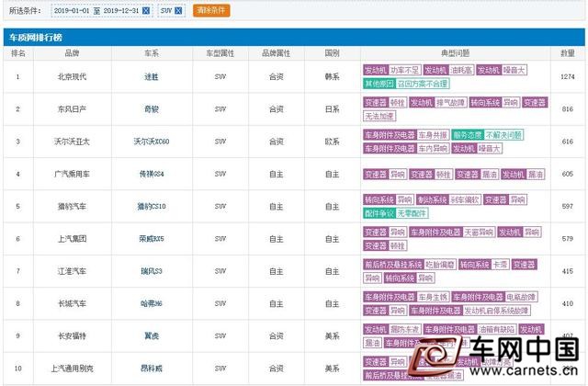Viewport: 588px width, 386px height.
Task: Click the 发动机 功率不足 problem tag
Action: (392, 70)
